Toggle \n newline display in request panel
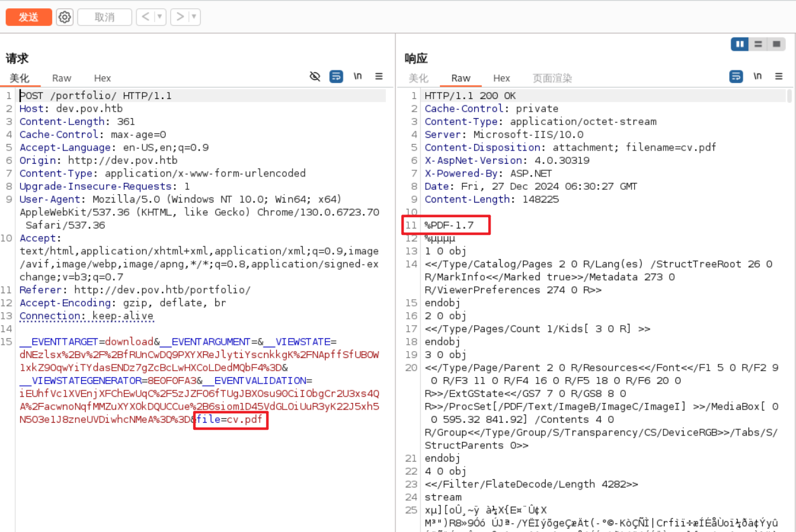Screen dimensions: 796x532 click(358, 77)
